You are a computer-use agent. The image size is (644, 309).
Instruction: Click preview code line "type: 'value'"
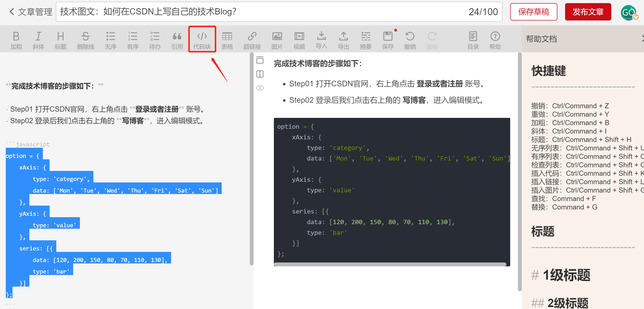[330, 190]
